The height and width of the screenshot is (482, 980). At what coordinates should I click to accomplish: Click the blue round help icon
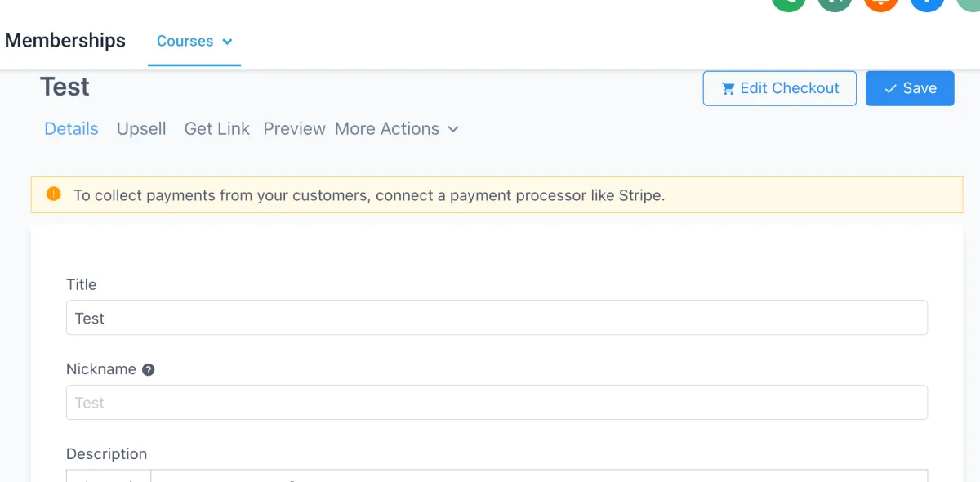tap(927, 4)
